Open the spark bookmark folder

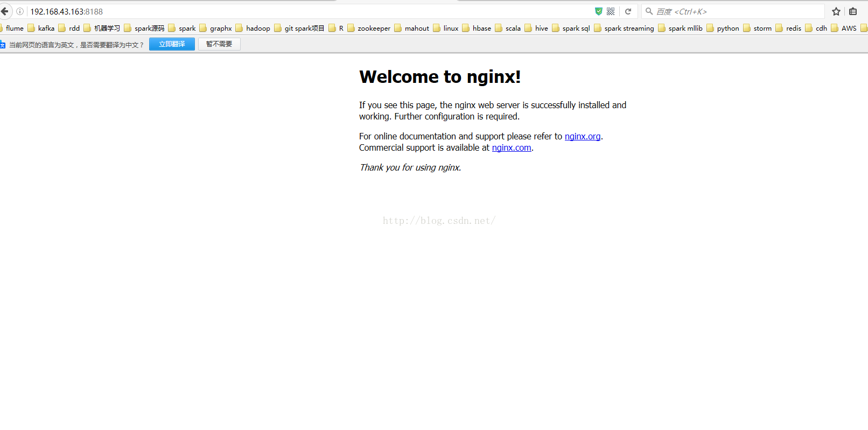182,28
